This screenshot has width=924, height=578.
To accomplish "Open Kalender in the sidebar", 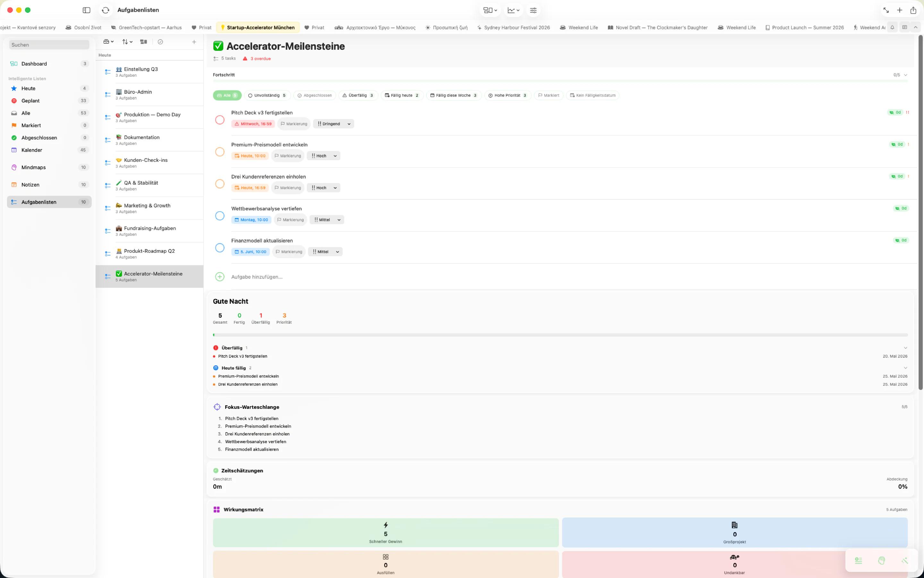I will point(49,150).
